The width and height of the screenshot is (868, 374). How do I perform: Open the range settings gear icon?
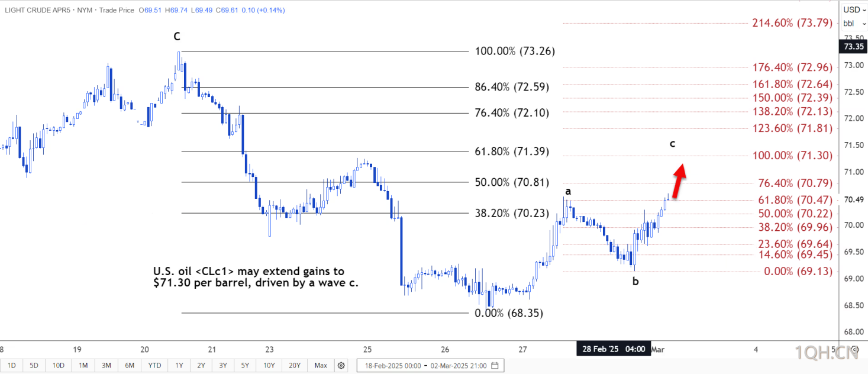coord(341,366)
